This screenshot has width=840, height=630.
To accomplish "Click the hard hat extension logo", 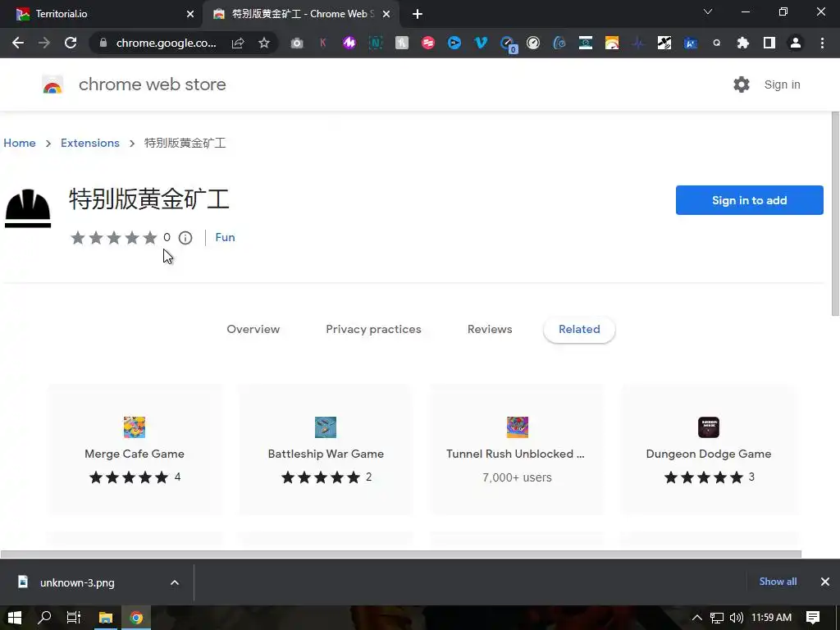I will pos(28,208).
